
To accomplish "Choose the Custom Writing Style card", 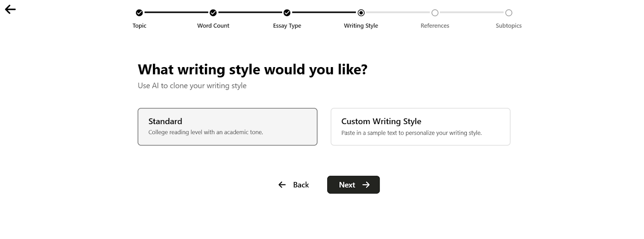I will [421, 127].
